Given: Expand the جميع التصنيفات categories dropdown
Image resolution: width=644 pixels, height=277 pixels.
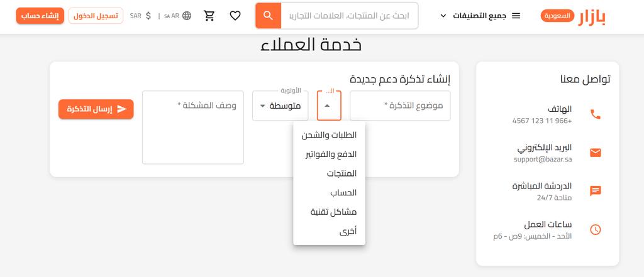Looking at the screenshot, I should pos(480,16).
